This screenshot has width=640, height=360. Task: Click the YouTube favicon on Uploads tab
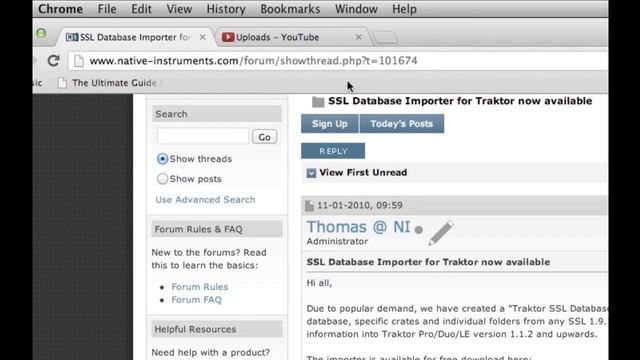point(228,37)
